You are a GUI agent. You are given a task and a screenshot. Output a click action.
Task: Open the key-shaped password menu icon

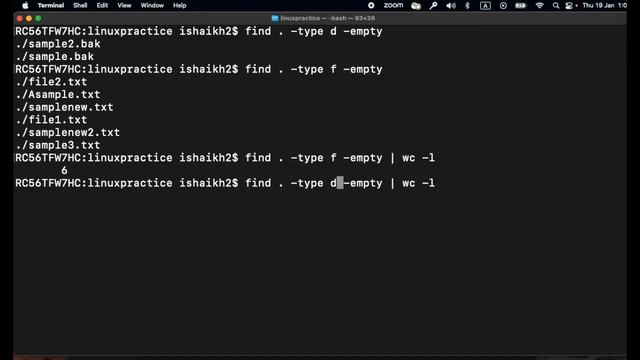coord(433,5)
